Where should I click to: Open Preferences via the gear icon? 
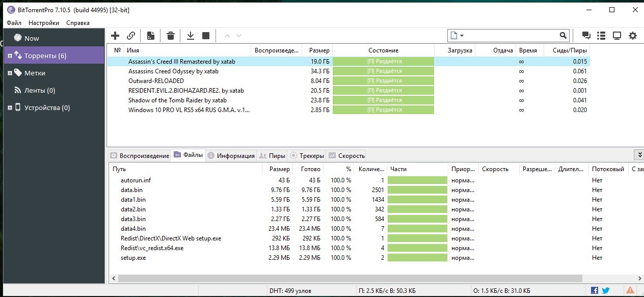(x=632, y=36)
